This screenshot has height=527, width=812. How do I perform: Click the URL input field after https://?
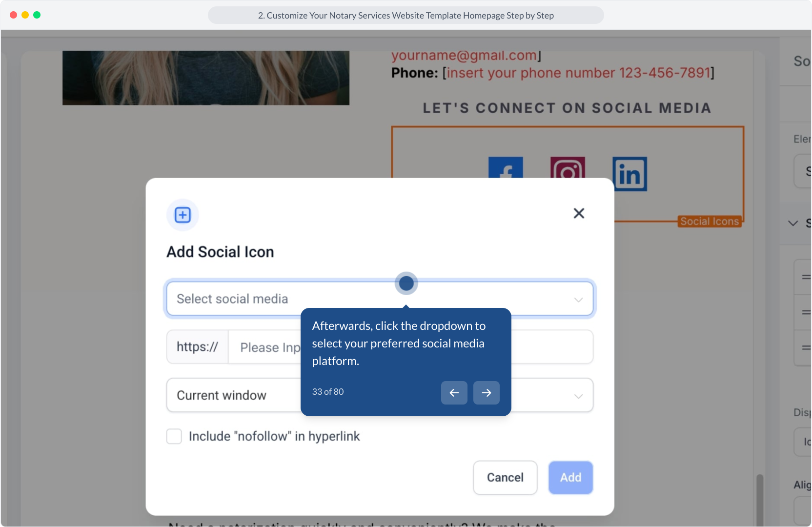(410, 347)
